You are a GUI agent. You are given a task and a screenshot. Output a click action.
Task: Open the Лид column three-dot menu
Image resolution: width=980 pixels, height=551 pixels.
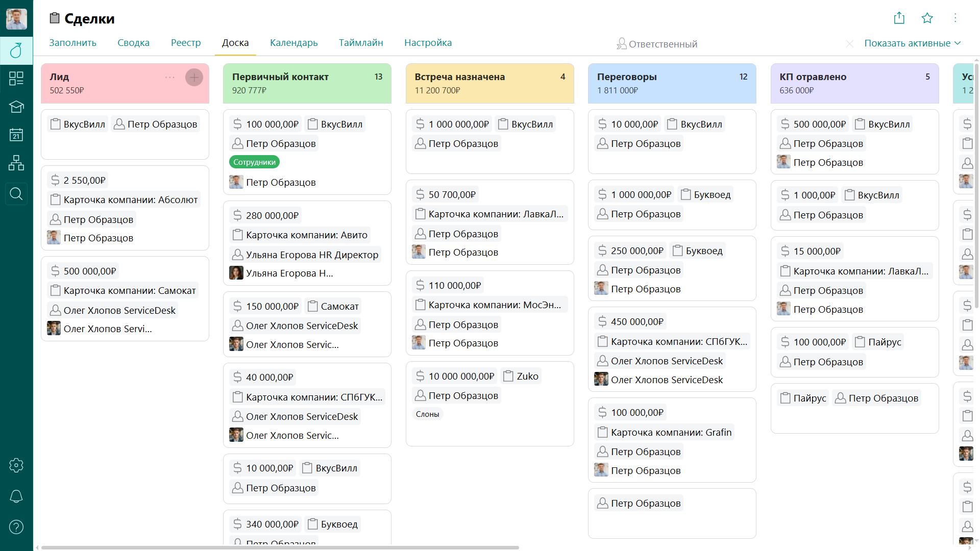click(170, 78)
